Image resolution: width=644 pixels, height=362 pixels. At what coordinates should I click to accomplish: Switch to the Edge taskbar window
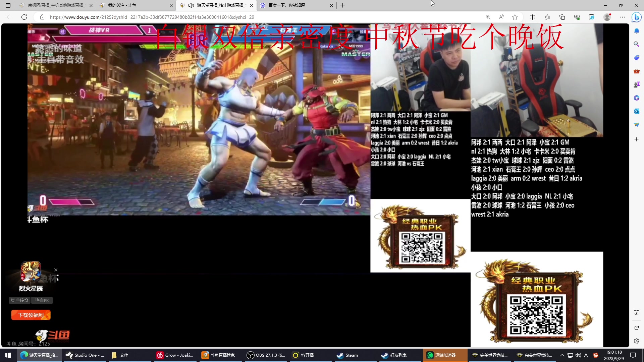point(39,355)
